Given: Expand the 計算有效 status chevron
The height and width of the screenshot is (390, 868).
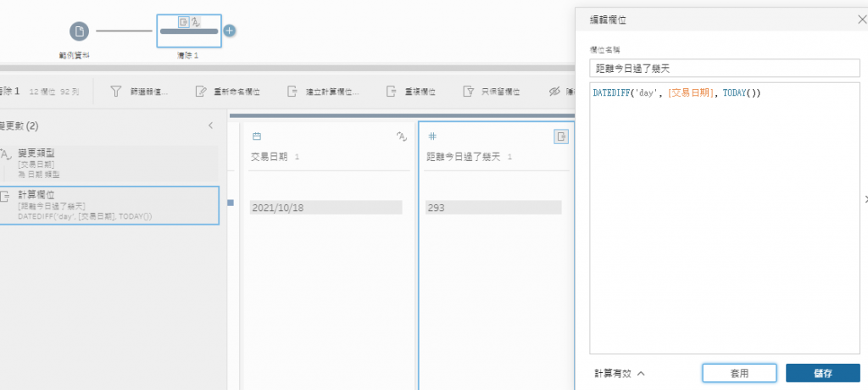Looking at the screenshot, I should (x=641, y=373).
